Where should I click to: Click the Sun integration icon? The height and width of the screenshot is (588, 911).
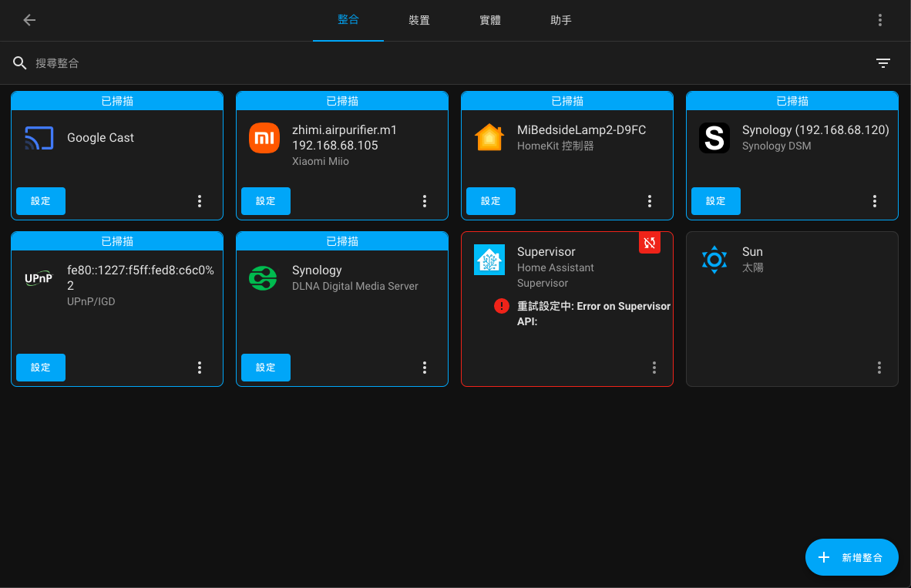714,260
